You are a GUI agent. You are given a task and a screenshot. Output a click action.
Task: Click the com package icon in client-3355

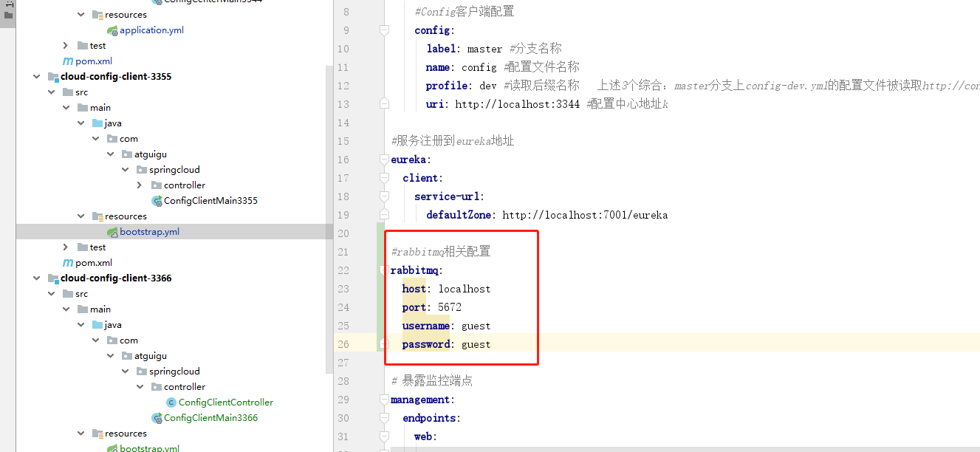tap(112, 139)
